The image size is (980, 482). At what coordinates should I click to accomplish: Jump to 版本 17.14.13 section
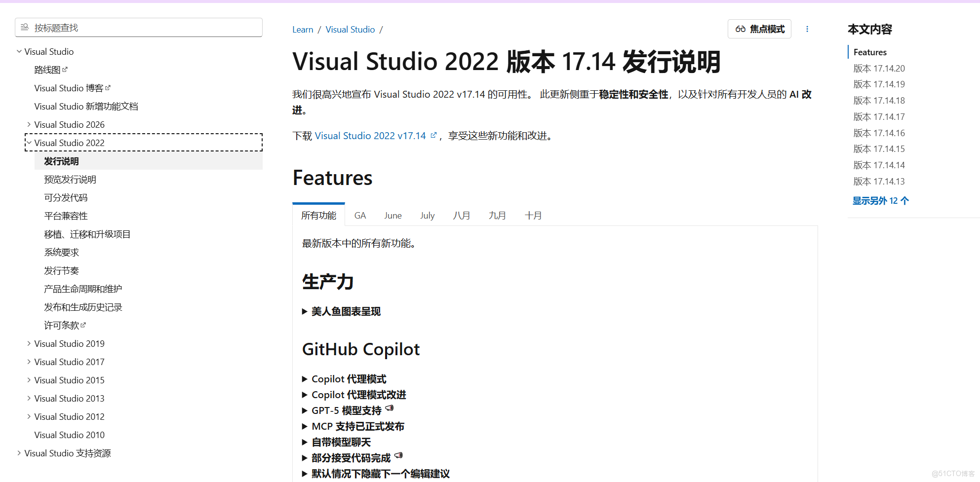tap(879, 181)
